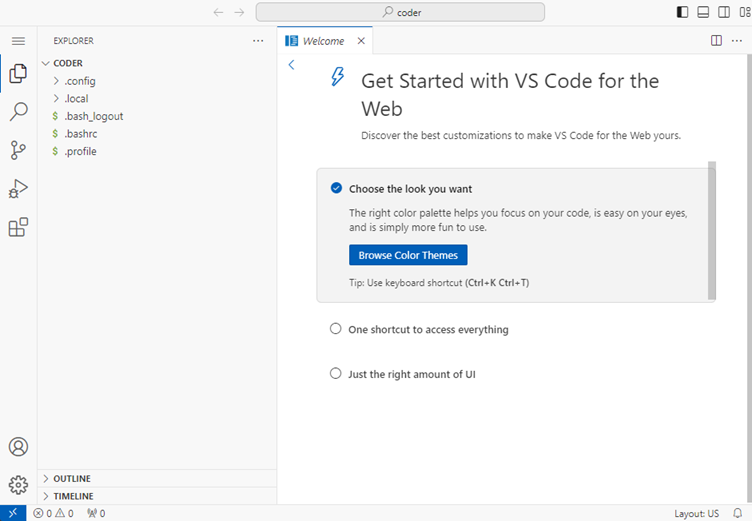The height and width of the screenshot is (521, 752).
Task: Open Explorer Views and More Actions ellipsis
Action: tap(258, 41)
